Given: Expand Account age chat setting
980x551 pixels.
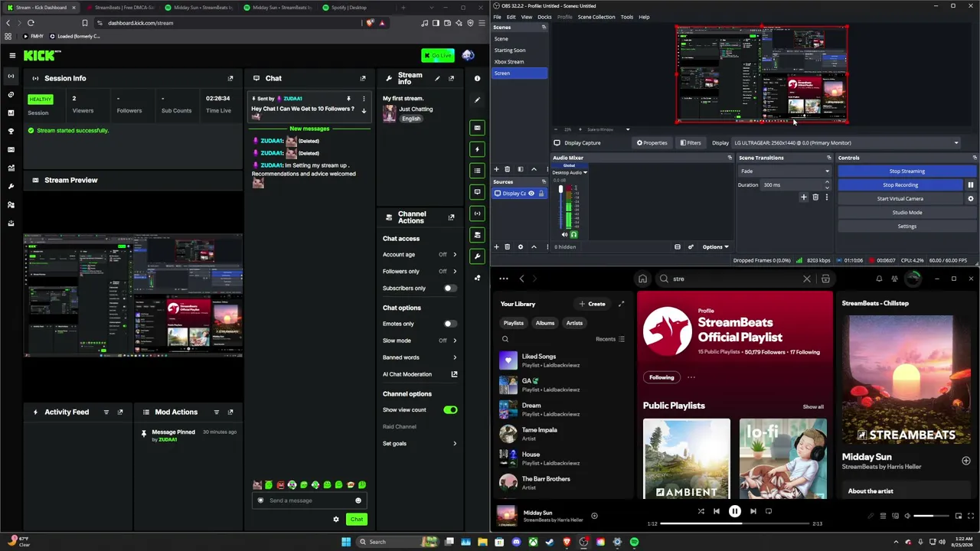Looking at the screenshot, I should tap(454, 255).
